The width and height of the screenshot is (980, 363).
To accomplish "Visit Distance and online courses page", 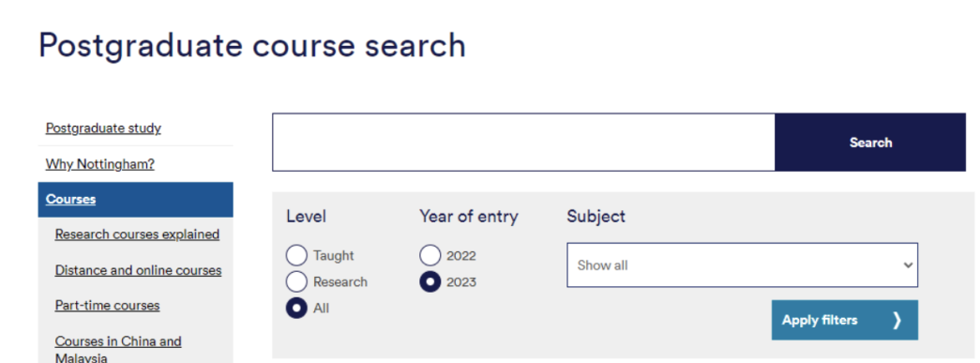I will pos(138,270).
